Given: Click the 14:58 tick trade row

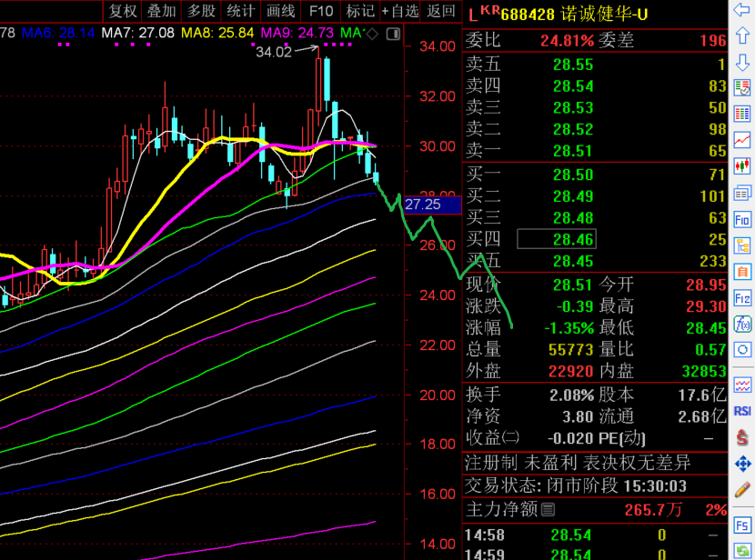Looking at the screenshot, I should pyautogui.click(x=595, y=535).
